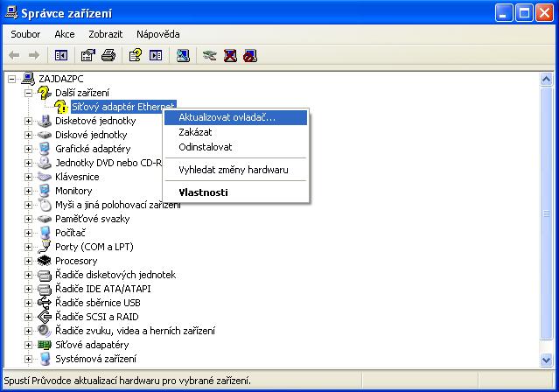This screenshot has width=559, height=392.
Task: Choose Odinstalovat in the context menu
Action: 235,147
